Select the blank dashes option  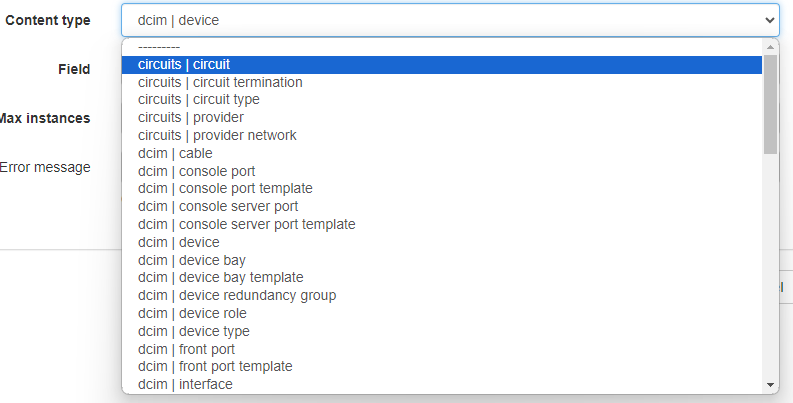coord(159,47)
